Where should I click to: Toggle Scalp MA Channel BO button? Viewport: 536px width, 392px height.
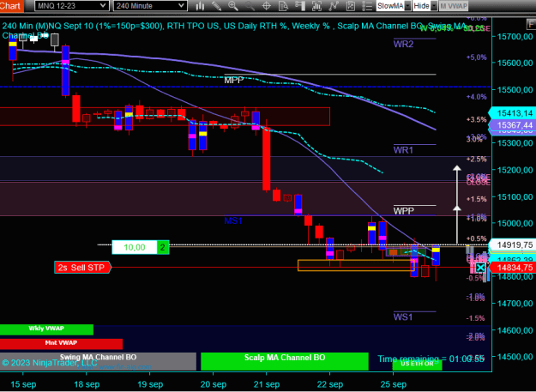click(285, 361)
